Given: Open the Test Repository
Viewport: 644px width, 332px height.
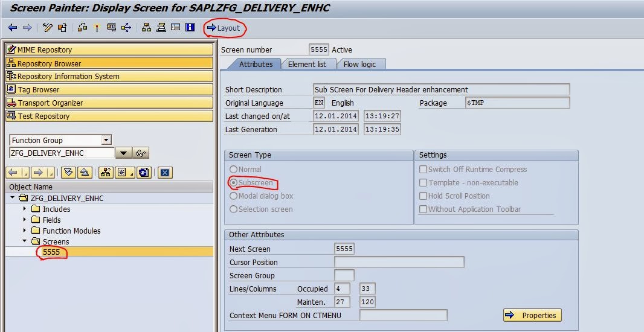Looking at the screenshot, I should coord(109,116).
